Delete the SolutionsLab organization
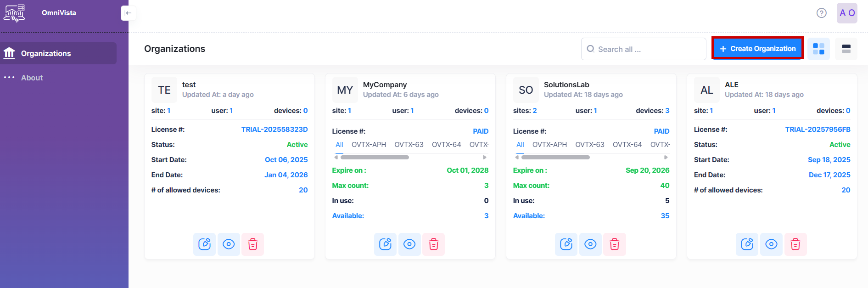The height and width of the screenshot is (288, 868). [x=614, y=244]
